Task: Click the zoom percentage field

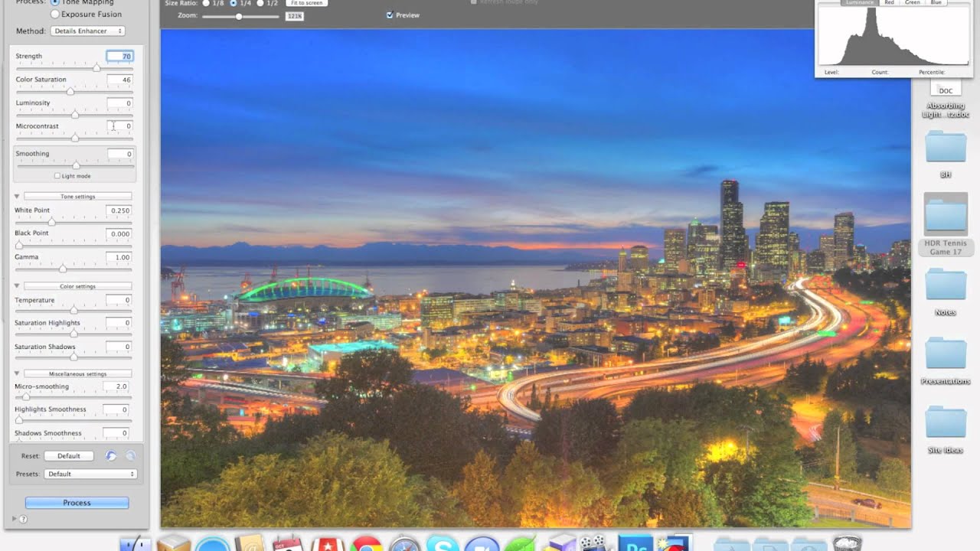Action: [294, 16]
